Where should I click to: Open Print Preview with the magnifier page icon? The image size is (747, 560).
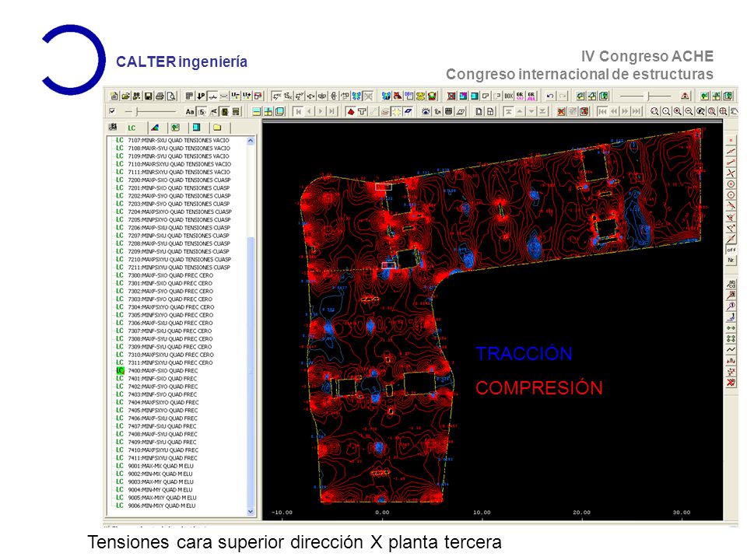coord(171,96)
